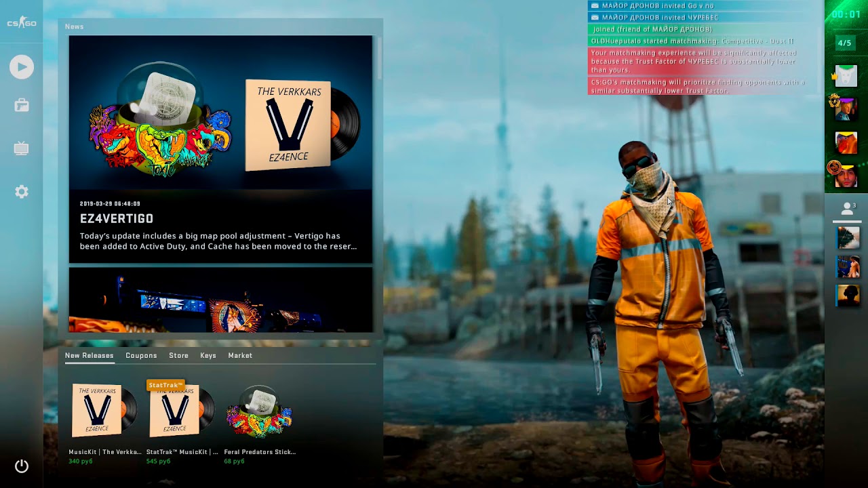This screenshot has height=488, width=868.
Task: Click the 68 руб price
Action: click(x=234, y=462)
